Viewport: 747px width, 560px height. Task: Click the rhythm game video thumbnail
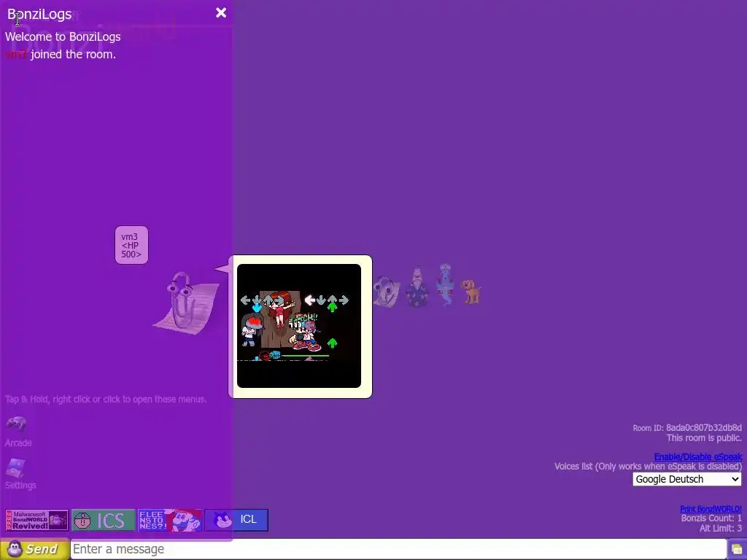pyautogui.click(x=298, y=326)
